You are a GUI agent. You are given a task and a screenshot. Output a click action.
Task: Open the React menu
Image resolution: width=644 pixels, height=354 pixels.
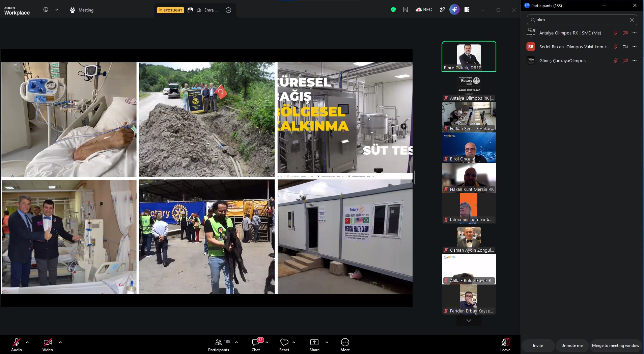coord(284,345)
